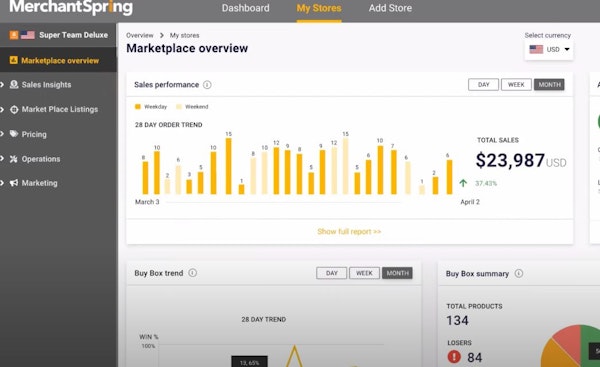600x367 pixels.
Task: Open Sales Insights menu item
Action: click(x=46, y=85)
